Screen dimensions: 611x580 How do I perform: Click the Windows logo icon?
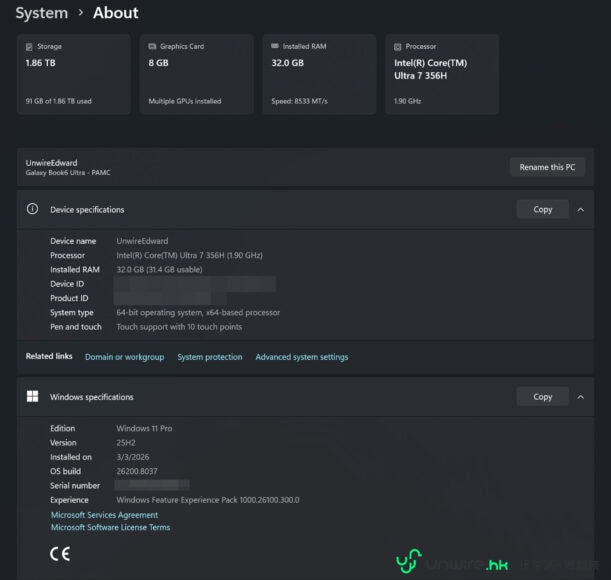[x=32, y=396]
